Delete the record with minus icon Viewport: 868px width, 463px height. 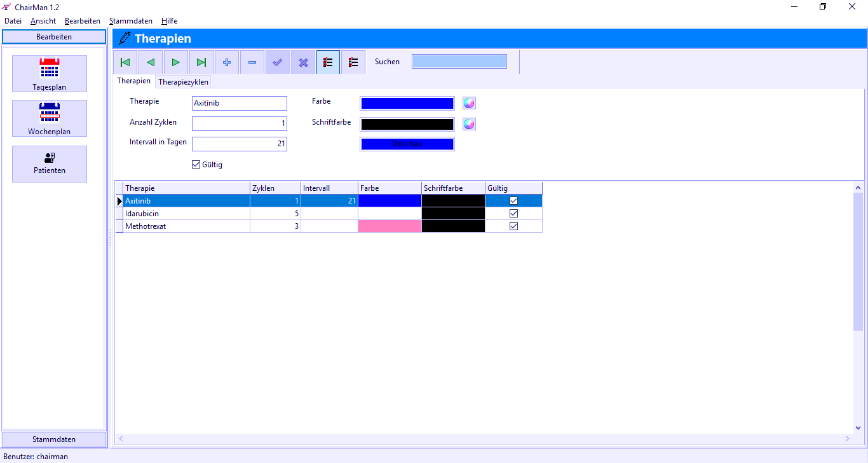tap(252, 62)
